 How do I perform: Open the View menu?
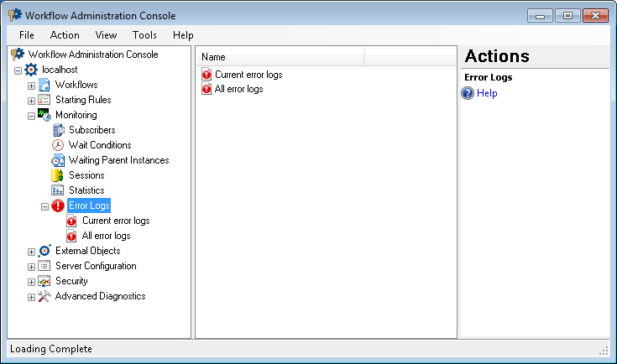[106, 35]
